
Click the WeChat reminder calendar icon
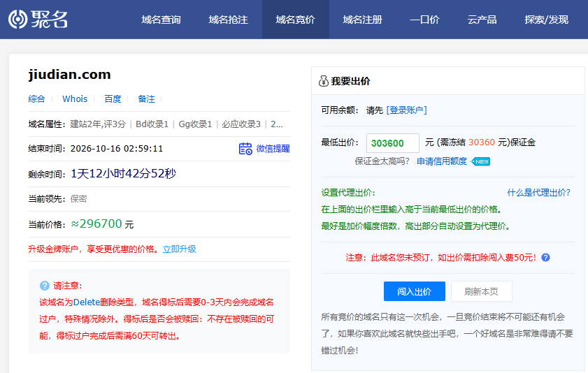(x=245, y=149)
